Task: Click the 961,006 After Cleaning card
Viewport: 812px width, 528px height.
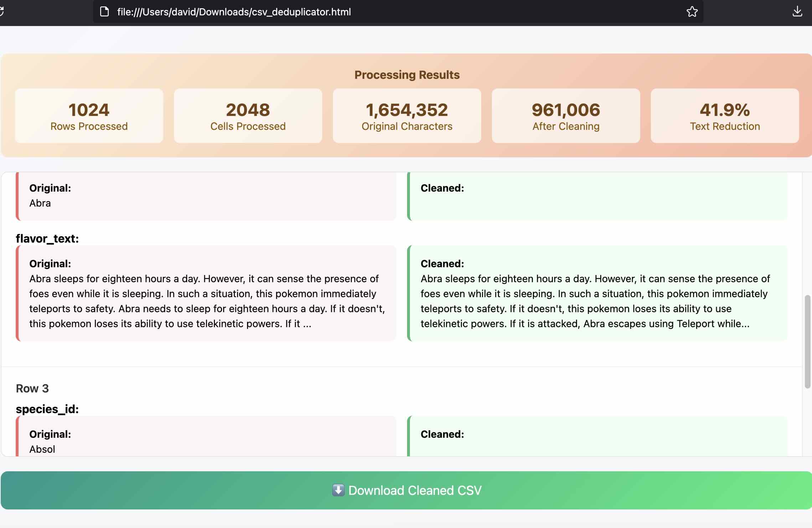Action: tap(566, 116)
